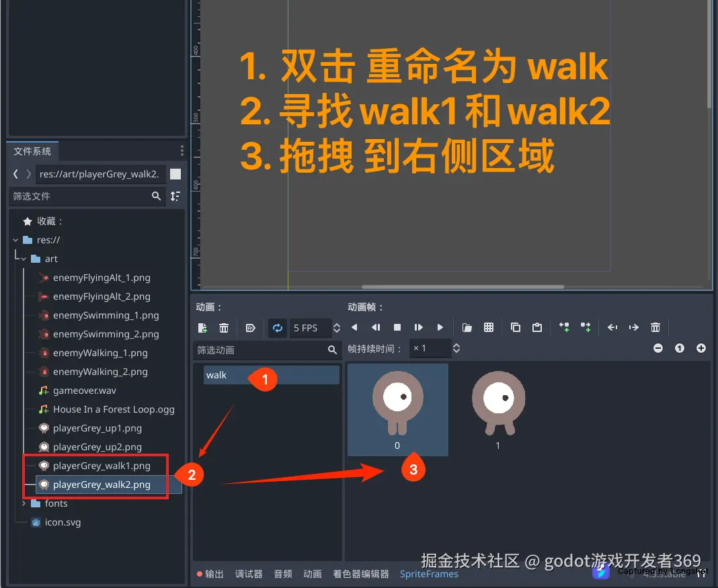Select playerGrey_walk1.png
Screen dimensions: 718x588
pyautogui.click(x=102, y=466)
